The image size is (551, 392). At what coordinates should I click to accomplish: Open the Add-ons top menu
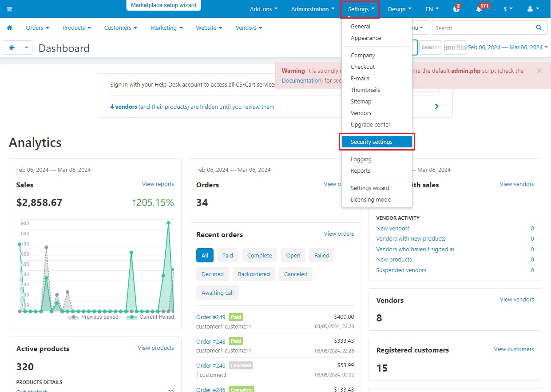pyautogui.click(x=264, y=9)
